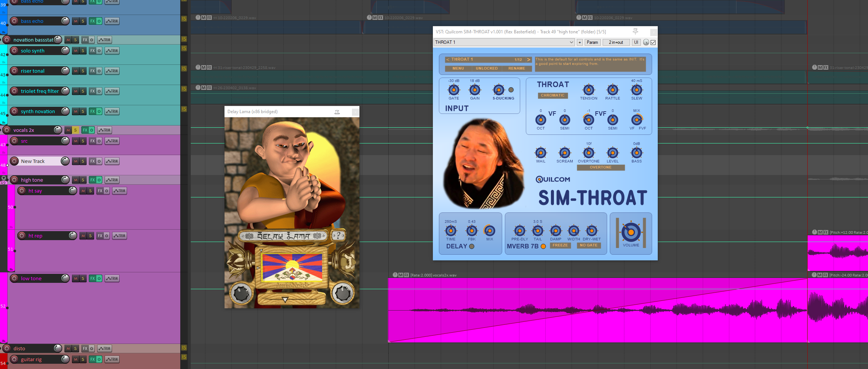The image size is (868, 369).
Task: Open the guitar rig track FX chain
Action: [93, 359]
